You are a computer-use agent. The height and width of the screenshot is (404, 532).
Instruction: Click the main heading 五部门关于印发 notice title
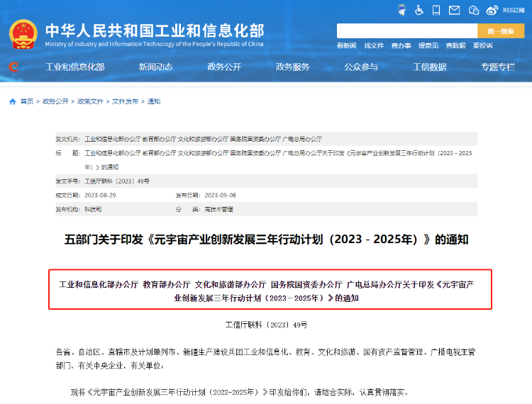(266, 240)
